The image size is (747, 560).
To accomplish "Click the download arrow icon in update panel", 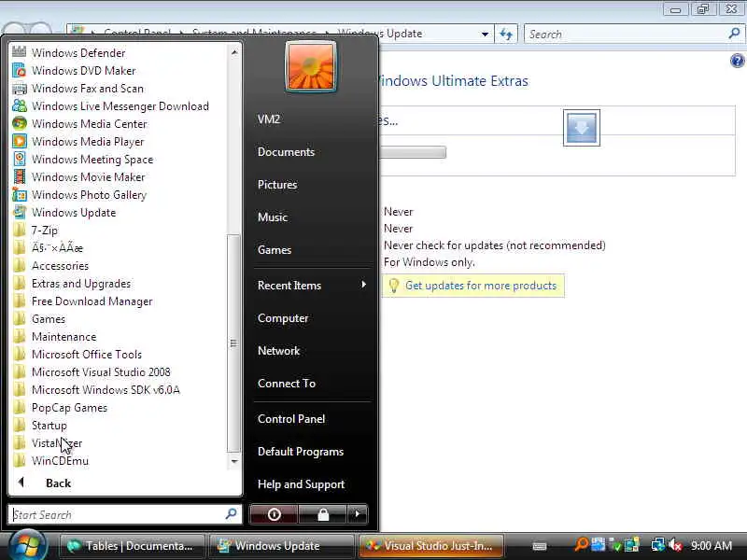I will (581, 128).
